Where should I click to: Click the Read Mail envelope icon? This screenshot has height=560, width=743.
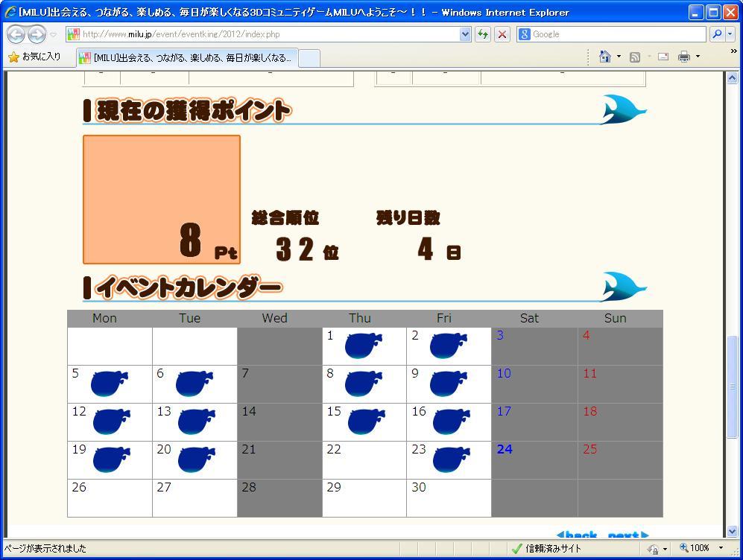pyautogui.click(x=663, y=57)
